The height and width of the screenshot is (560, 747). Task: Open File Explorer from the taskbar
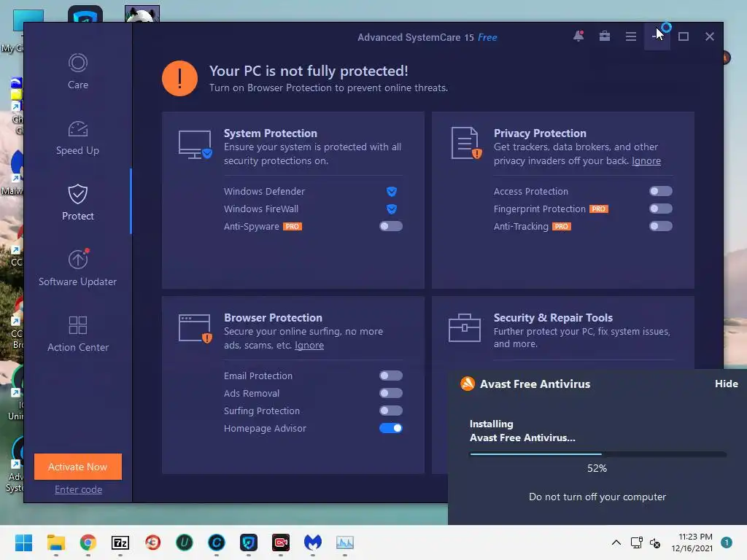[55, 542]
